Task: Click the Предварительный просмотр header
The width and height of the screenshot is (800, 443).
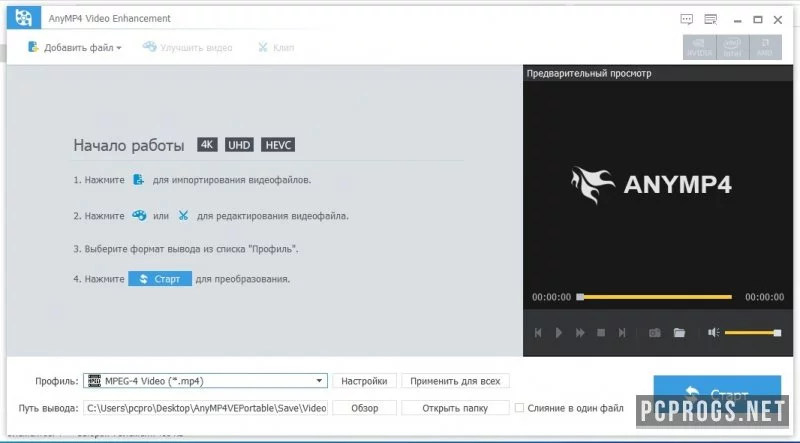Action: [x=589, y=73]
